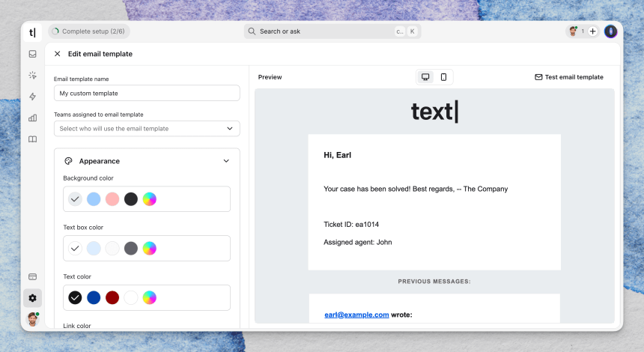This screenshot has width=644, height=352.
Task: Open custom text color rainbow swatch
Action: 150,298
